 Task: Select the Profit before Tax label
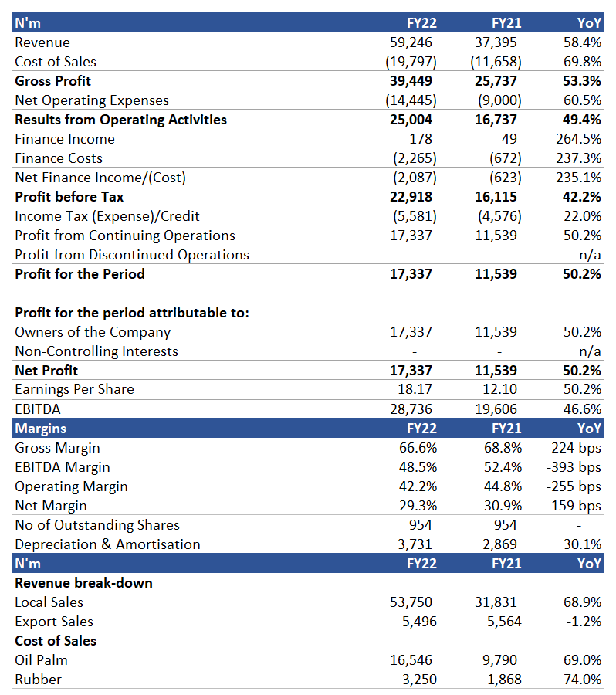[x=69, y=197]
